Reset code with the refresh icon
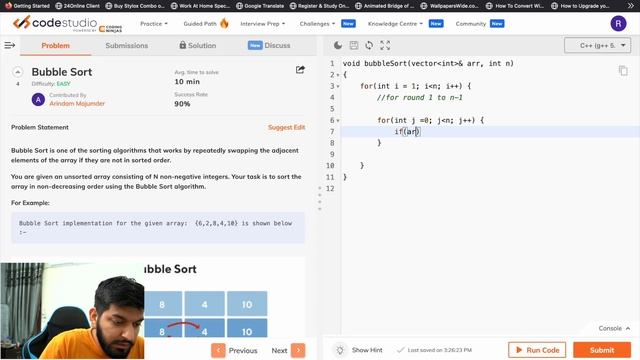640x360 pixels. coord(369,45)
